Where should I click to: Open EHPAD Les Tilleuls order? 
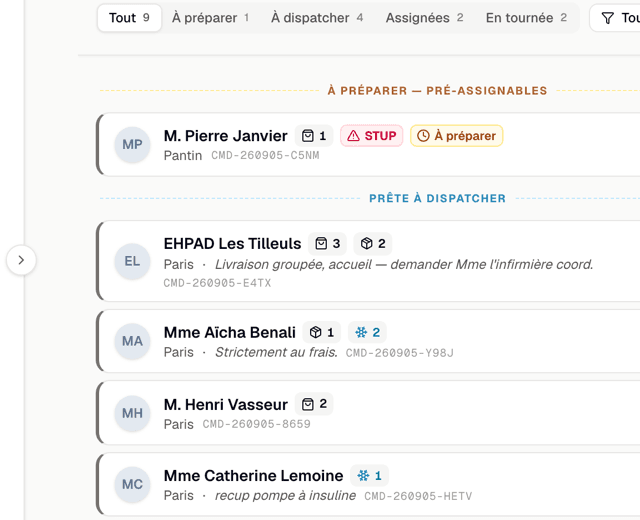(x=368, y=261)
